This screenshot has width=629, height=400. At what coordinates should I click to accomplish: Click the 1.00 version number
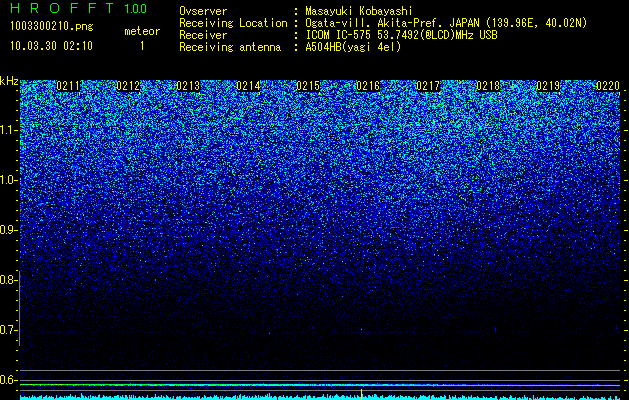pos(136,9)
